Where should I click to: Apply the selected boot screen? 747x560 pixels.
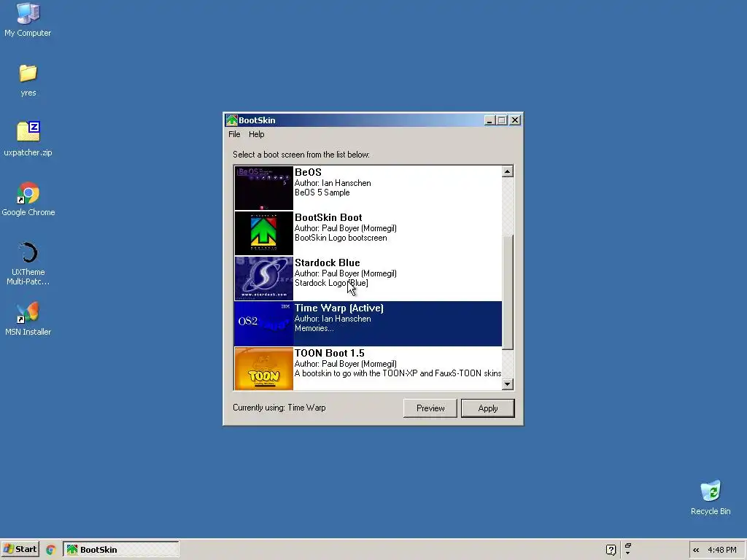[488, 408]
